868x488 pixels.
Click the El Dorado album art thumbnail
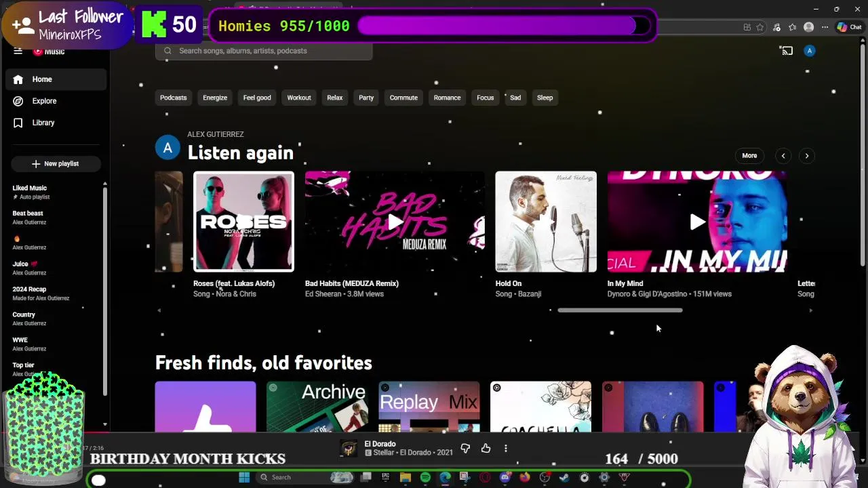tap(349, 449)
